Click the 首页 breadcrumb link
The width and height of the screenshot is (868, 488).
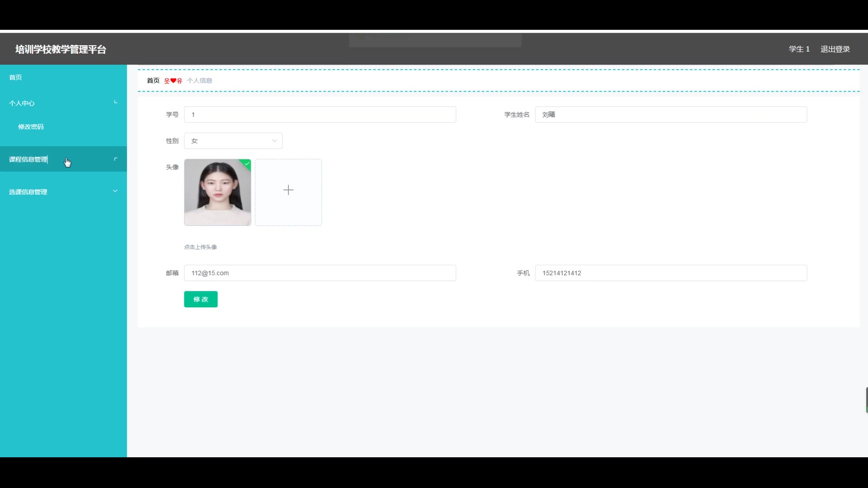coord(153,80)
